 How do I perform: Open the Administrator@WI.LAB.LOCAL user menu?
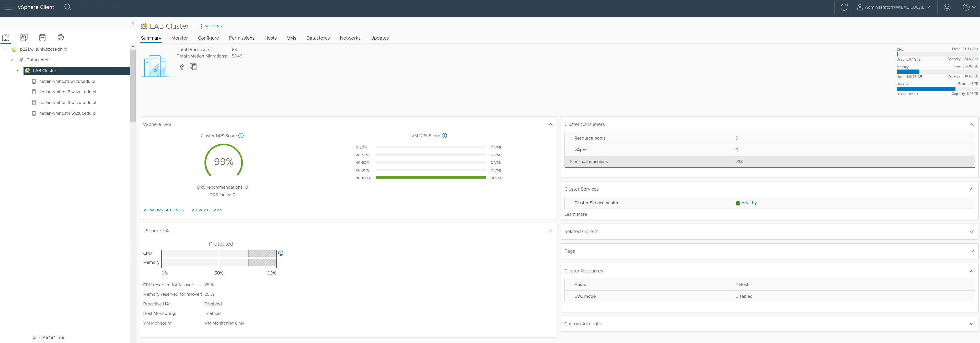894,7
